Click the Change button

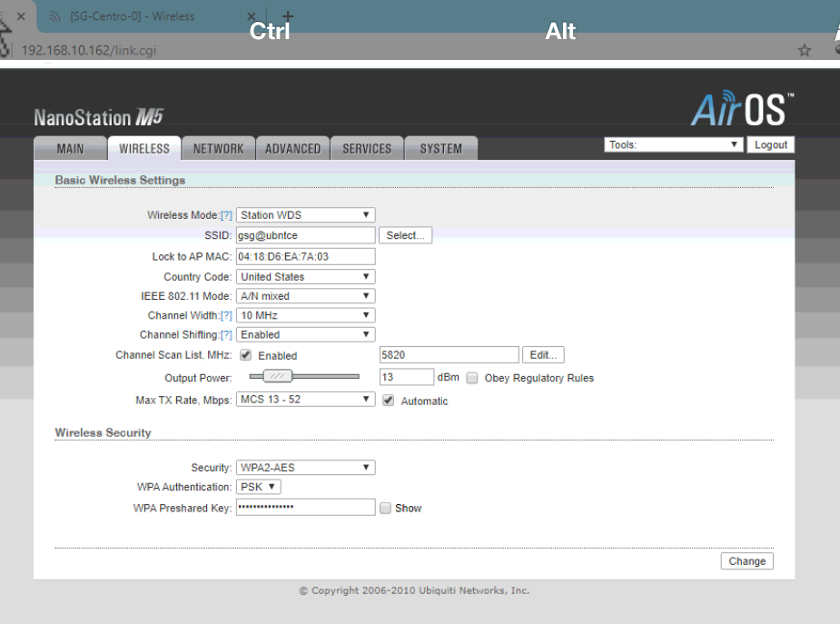746,560
